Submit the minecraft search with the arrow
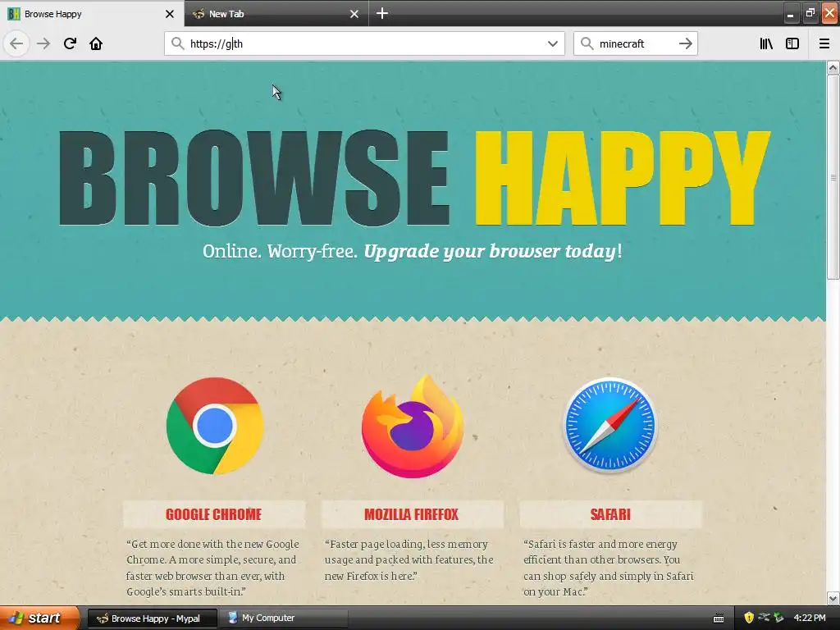 tap(685, 43)
